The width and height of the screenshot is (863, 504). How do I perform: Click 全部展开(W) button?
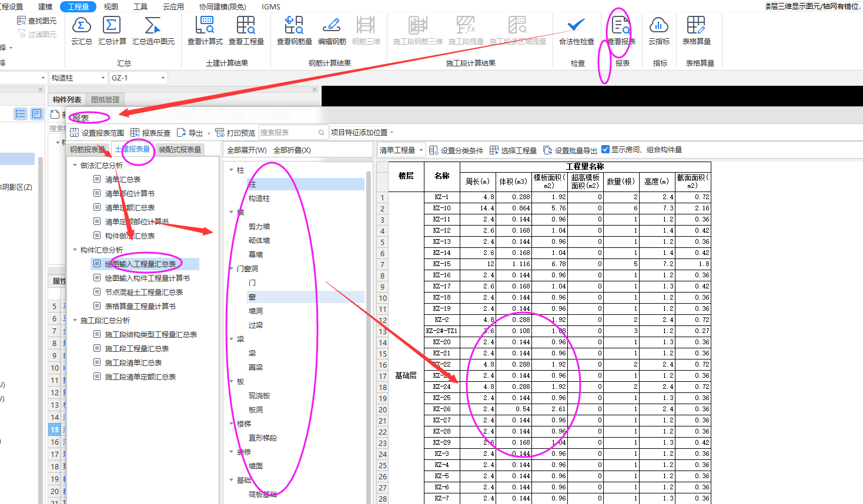247,150
